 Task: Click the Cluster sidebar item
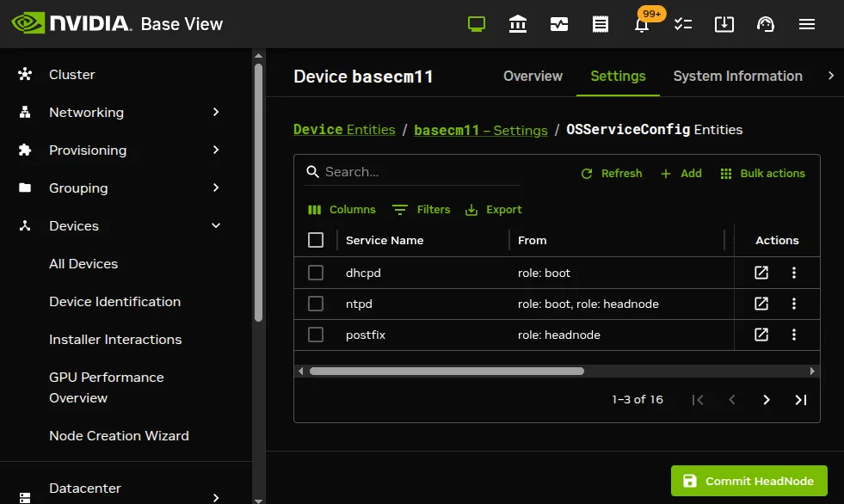71,74
